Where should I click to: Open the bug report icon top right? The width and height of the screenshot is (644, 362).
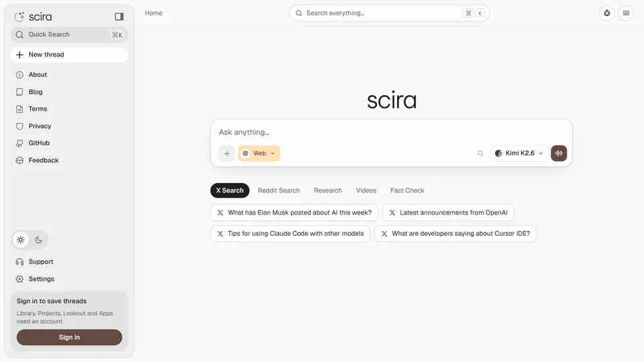[606, 13]
